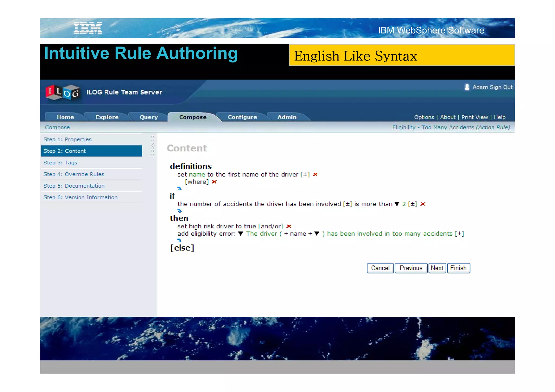Open the 'is more than' operator dropdown
Screen dimensions: 555x392
pyautogui.click(x=397, y=204)
